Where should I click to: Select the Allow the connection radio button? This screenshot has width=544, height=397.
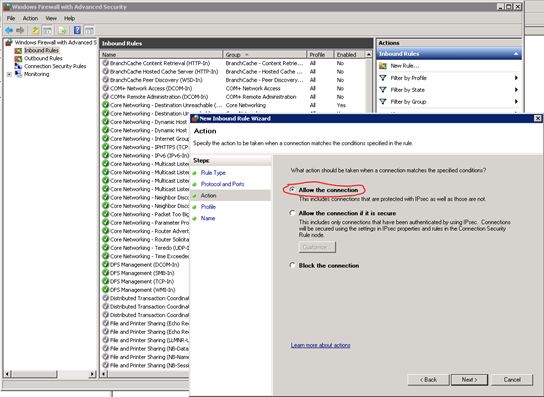point(292,190)
